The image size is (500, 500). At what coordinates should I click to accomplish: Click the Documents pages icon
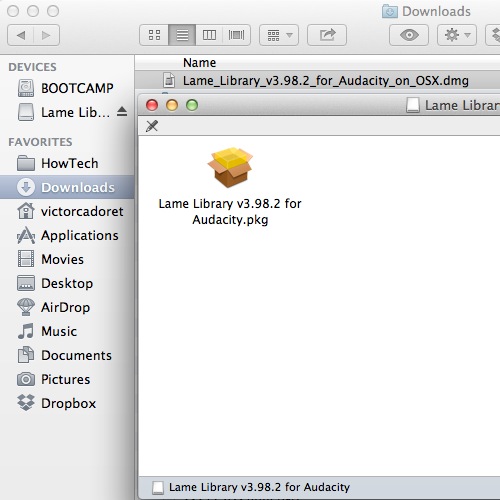pos(26,355)
